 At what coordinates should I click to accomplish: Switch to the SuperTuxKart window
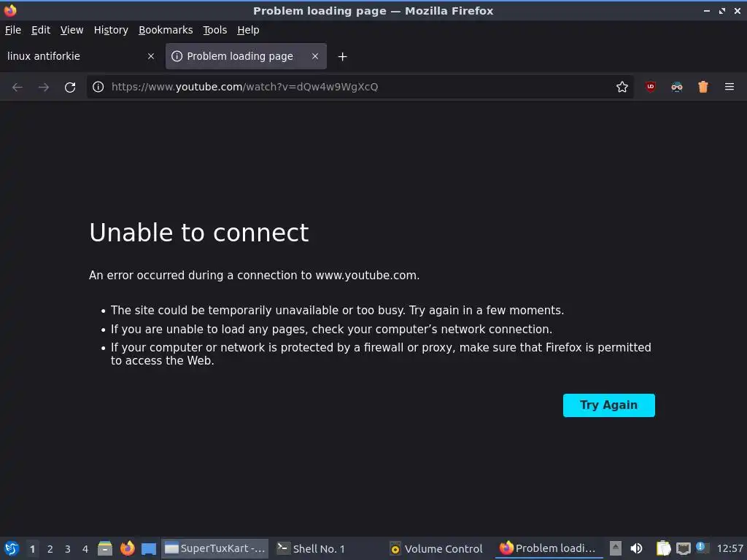tap(215, 548)
